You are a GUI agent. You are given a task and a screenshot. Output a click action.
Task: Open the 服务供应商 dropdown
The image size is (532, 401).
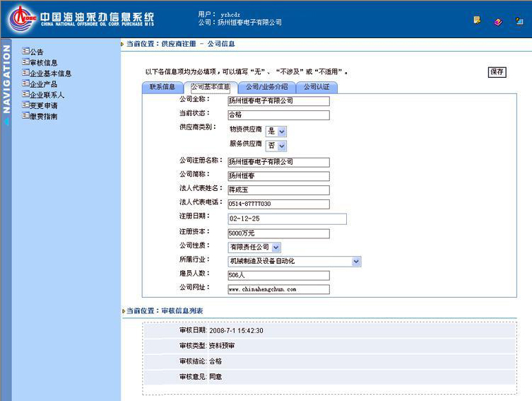[x=276, y=146]
